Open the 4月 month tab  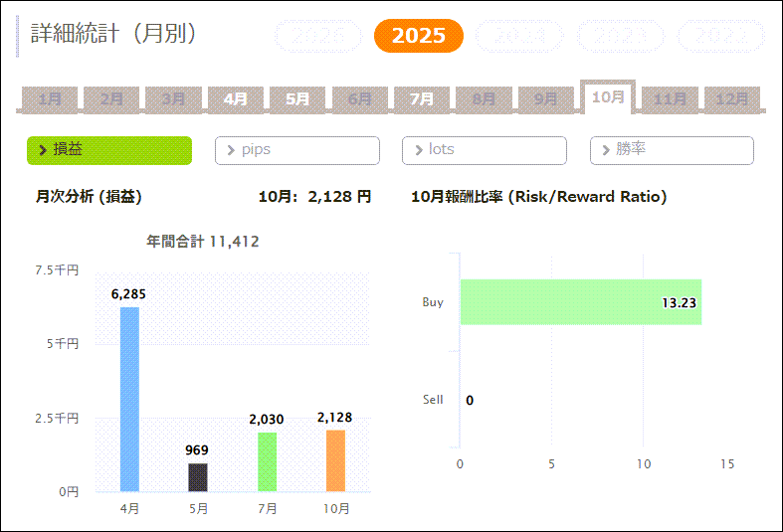coord(236,98)
